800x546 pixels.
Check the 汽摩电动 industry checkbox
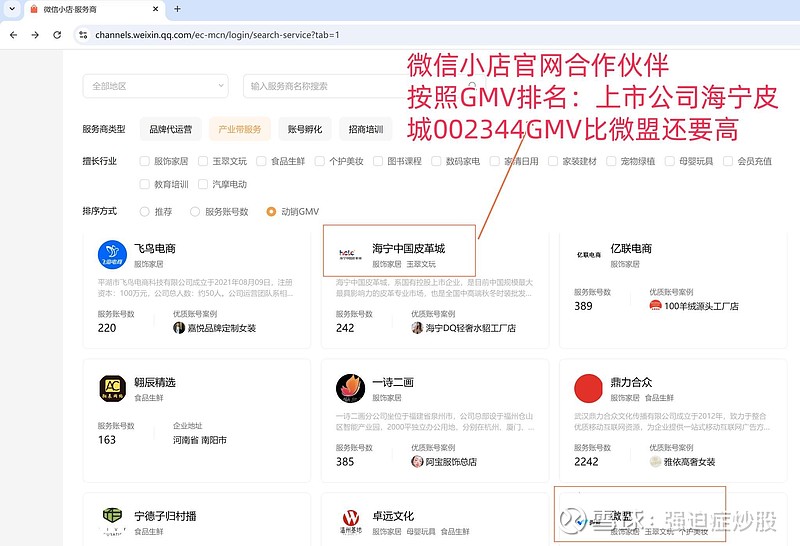(x=203, y=184)
